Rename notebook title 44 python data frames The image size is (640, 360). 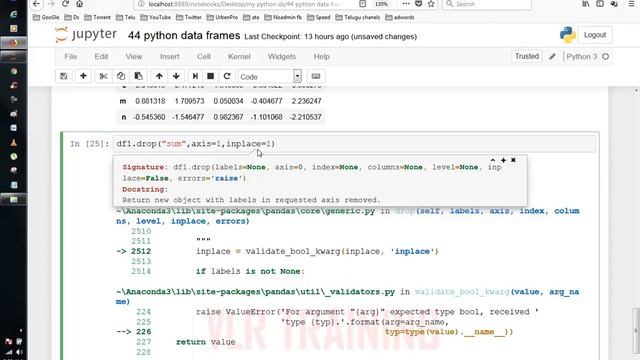[184, 36]
